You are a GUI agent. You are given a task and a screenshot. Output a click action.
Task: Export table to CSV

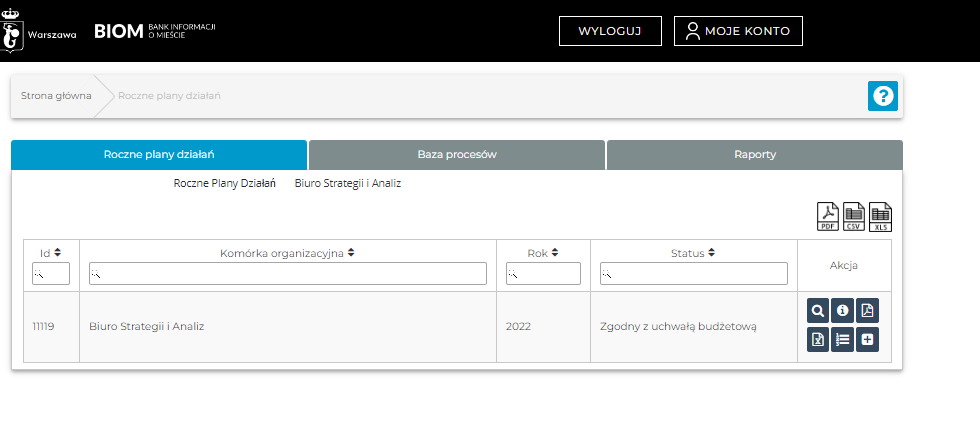[x=854, y=216]
